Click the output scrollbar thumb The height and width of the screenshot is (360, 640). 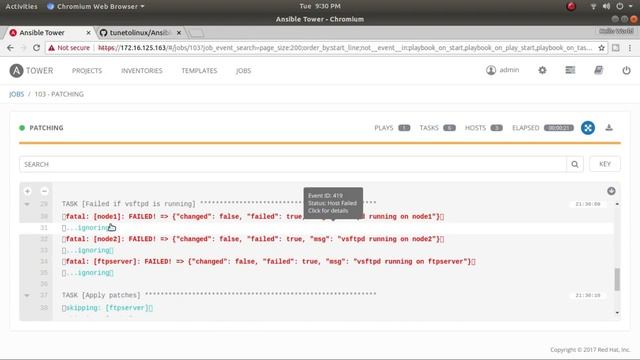(x=617, y=280)
